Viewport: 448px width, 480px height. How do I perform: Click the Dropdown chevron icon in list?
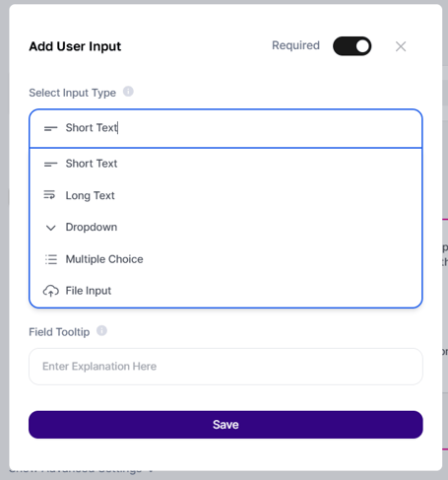tap(50, 228)
